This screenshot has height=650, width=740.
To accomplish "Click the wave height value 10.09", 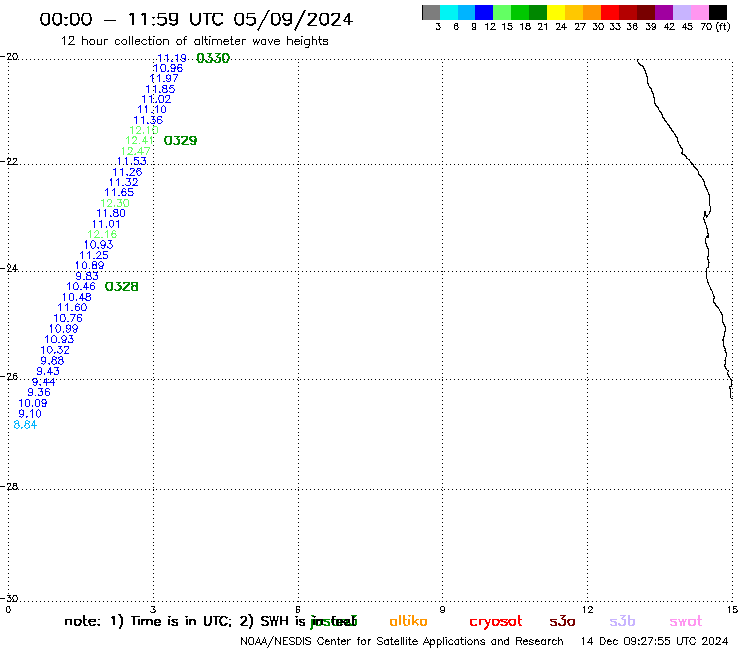I will [33, 403].
